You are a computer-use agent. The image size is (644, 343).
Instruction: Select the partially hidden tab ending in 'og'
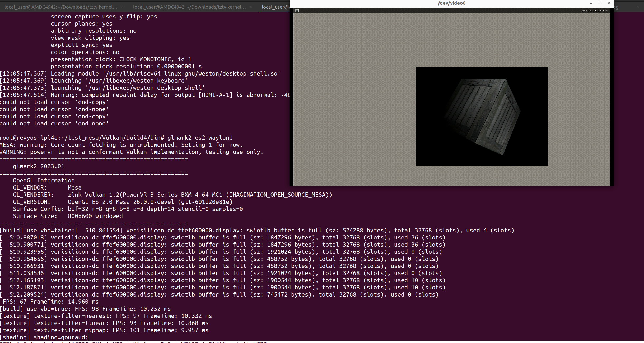click(x=616, y=7)
